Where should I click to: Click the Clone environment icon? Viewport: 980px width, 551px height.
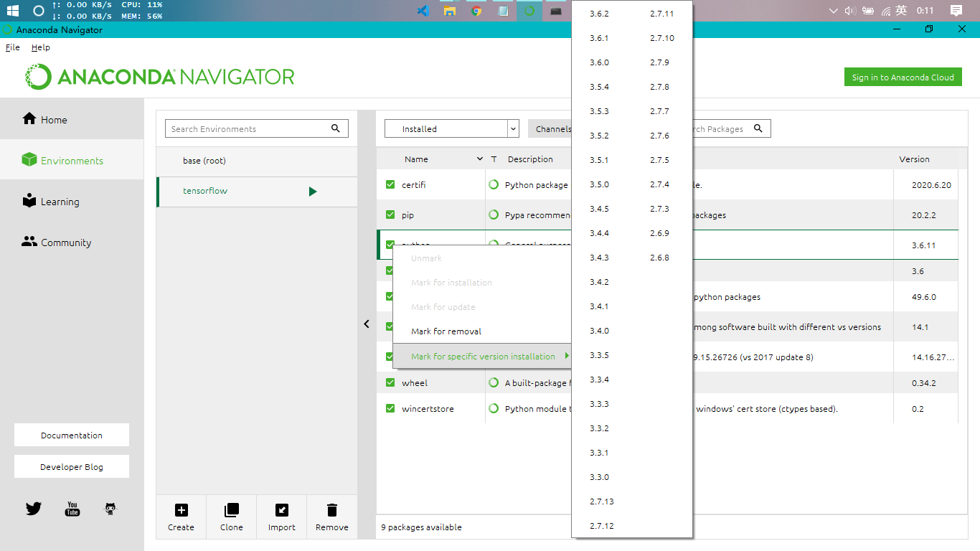click(x=232, y=510)
